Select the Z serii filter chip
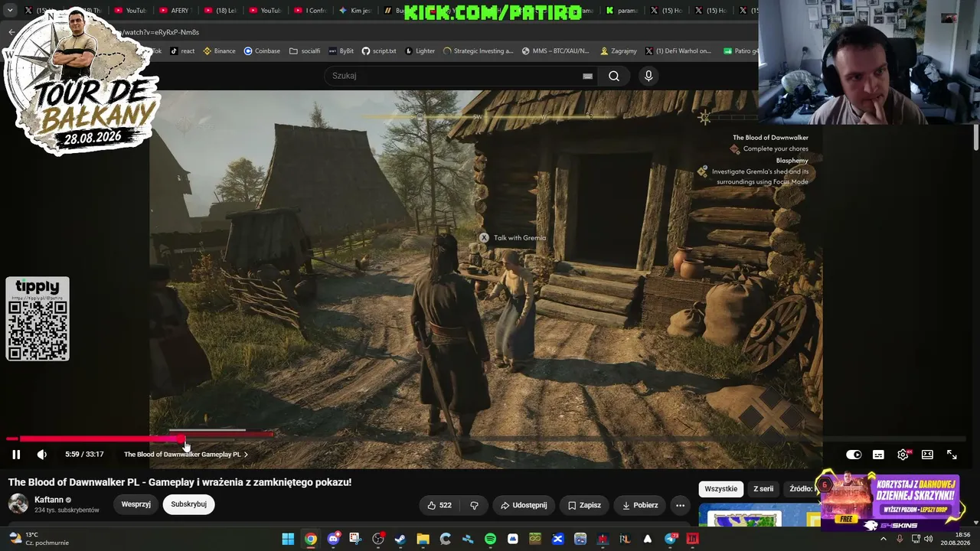980x551 pixels. tap(763, 489)
